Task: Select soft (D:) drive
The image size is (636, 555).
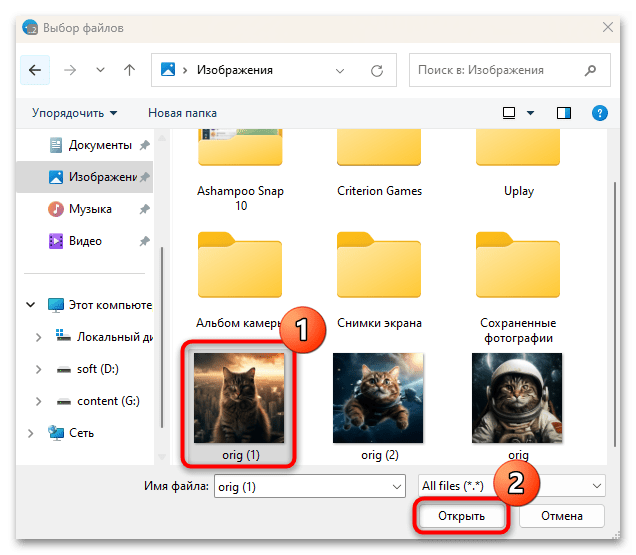Action: (x=88, y=369)
